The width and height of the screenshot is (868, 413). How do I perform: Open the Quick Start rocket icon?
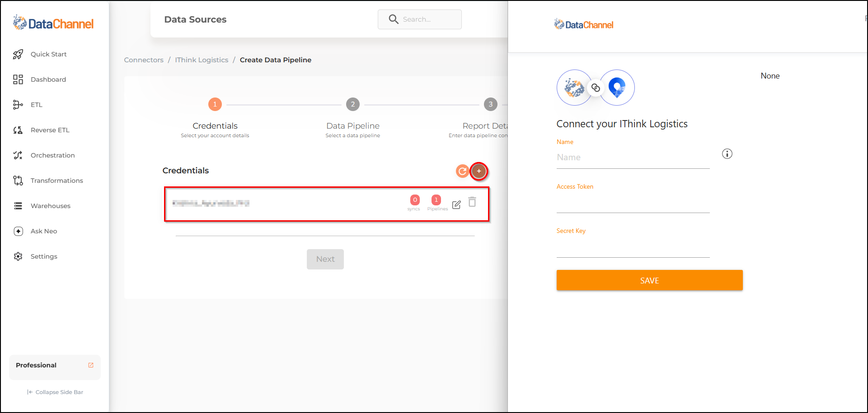18,54
